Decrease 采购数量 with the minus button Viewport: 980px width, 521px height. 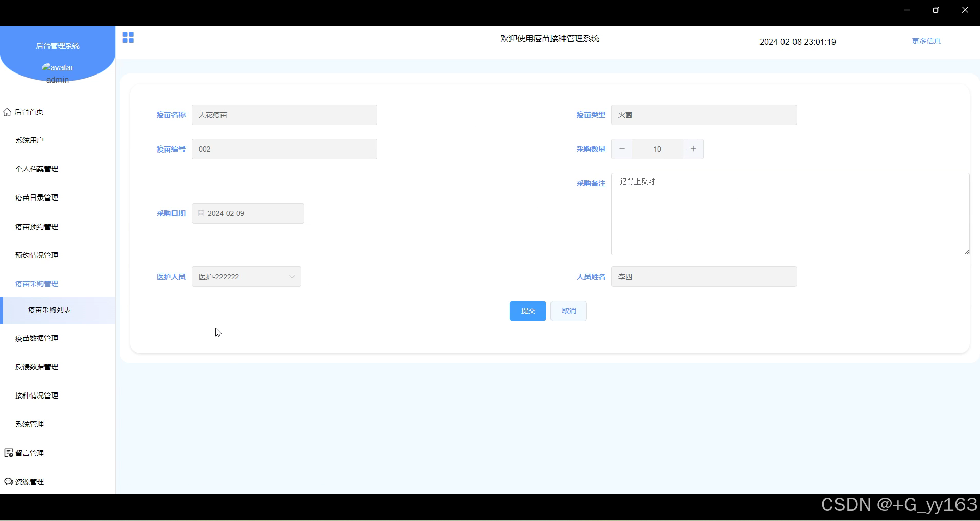[622, 149]
